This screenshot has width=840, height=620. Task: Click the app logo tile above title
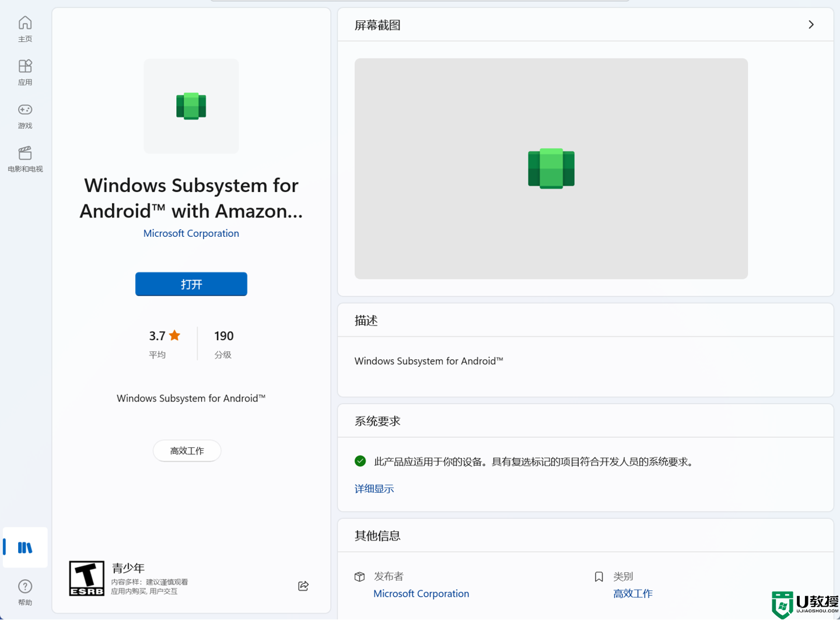(191, 106)
